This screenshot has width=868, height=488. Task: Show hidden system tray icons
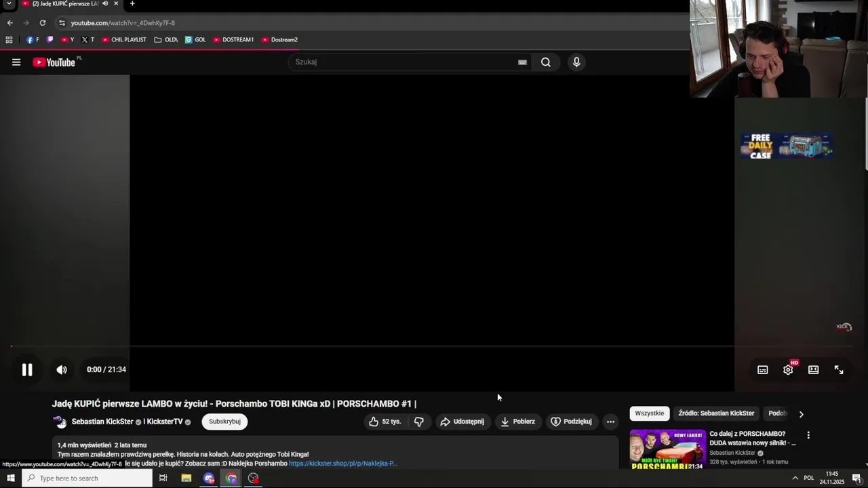[795, 479]
